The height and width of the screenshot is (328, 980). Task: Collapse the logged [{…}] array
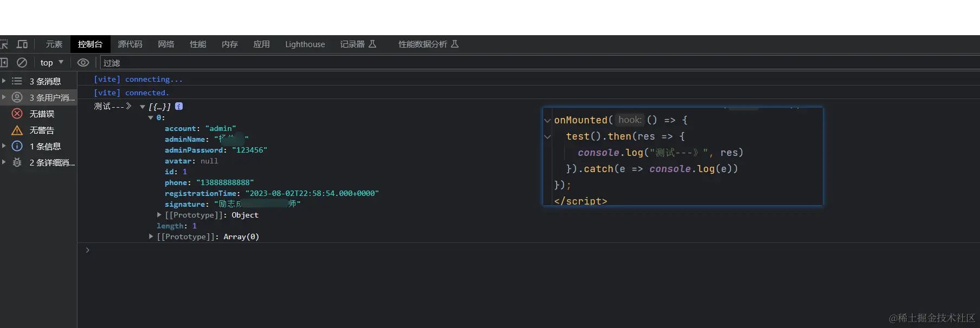[x=143, y=107]
